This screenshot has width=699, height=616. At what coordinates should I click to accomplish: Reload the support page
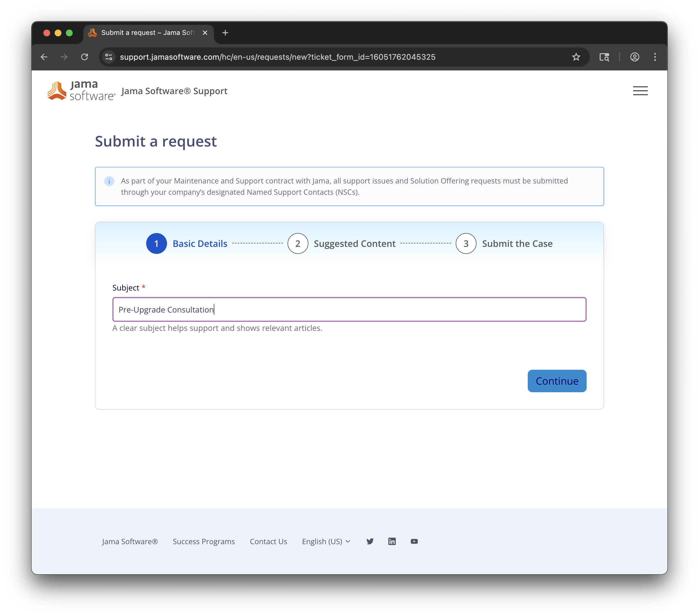[84, 57]
